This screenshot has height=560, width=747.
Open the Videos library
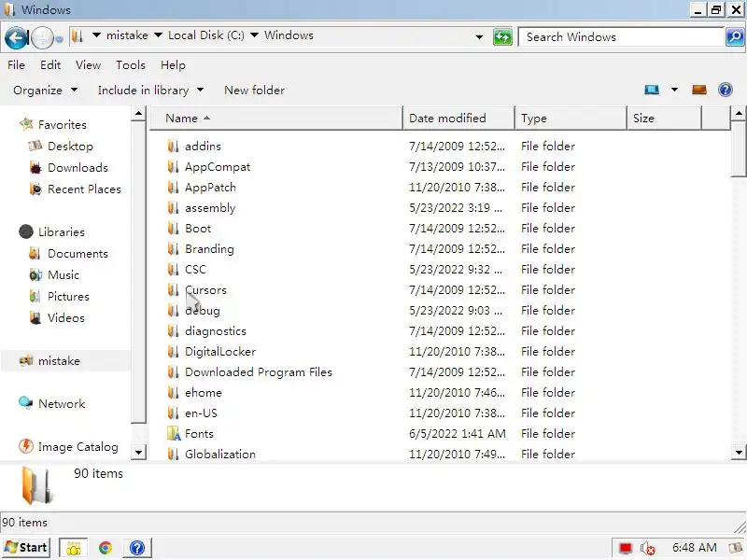pyautogui.click(x=65, y=317)
